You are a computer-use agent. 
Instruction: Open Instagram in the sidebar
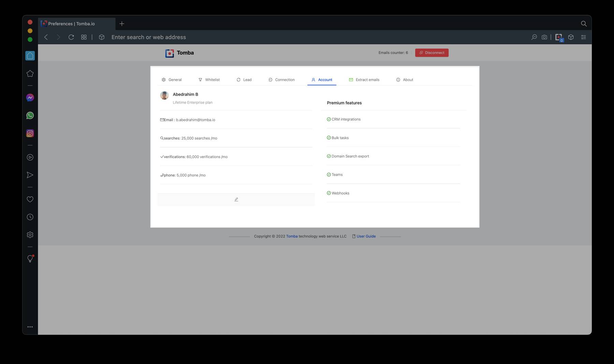[30, 133]
